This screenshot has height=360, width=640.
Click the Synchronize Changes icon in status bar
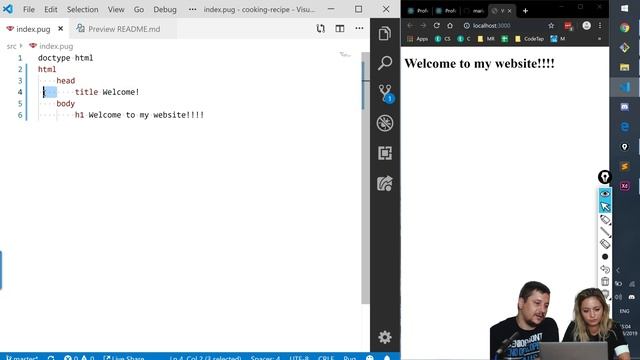point(51,358)
